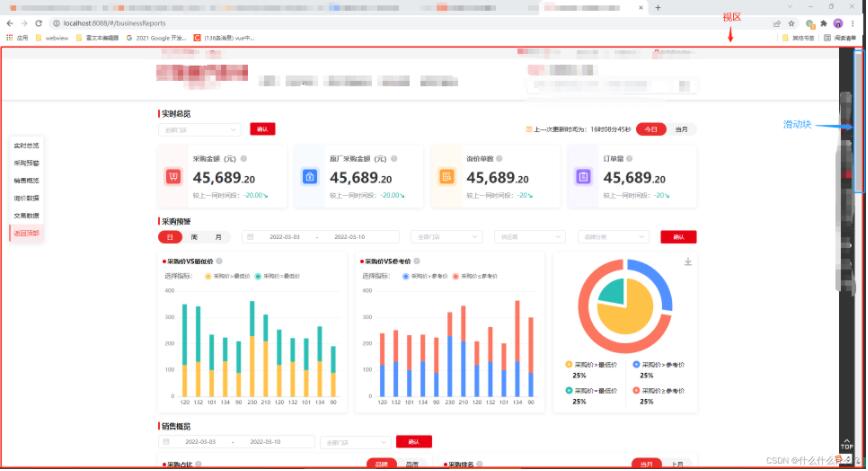Download the donut chart via download icon
868x471 pixels.
click(687, 262)
